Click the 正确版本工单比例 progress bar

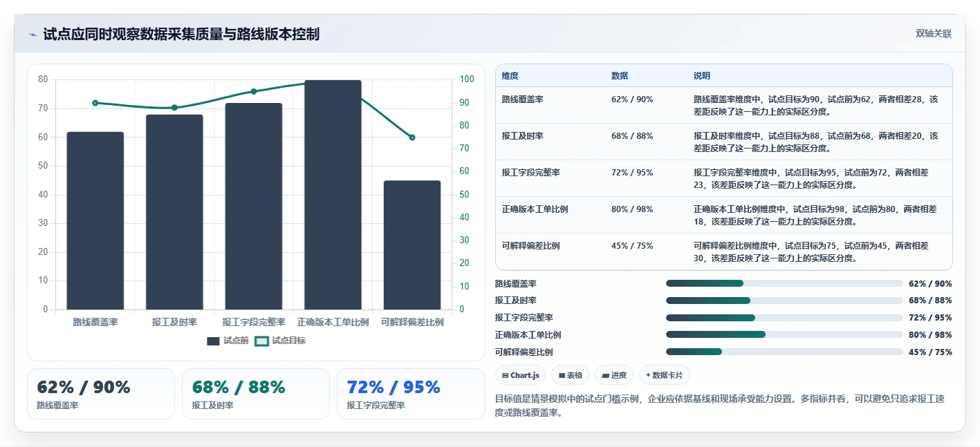click(784, 334)
